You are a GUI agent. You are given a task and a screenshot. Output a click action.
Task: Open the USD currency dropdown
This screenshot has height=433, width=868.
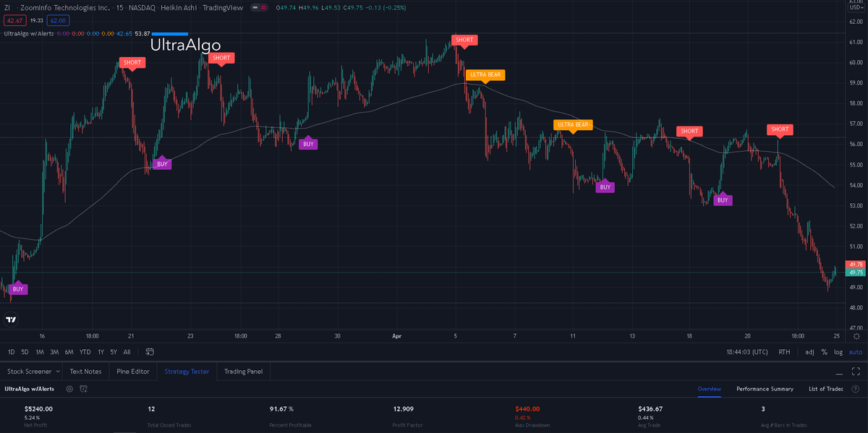(x=856, y=7)
